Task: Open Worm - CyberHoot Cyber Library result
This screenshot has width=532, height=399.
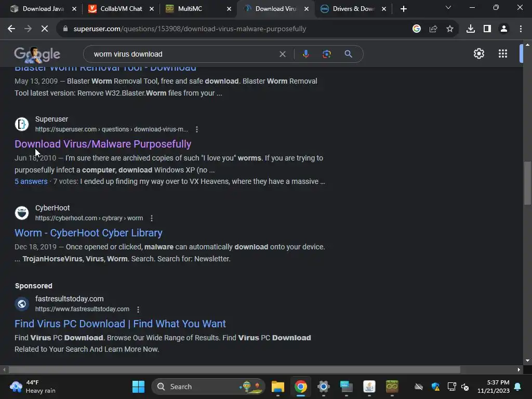Action: click(x=88, y=233)
